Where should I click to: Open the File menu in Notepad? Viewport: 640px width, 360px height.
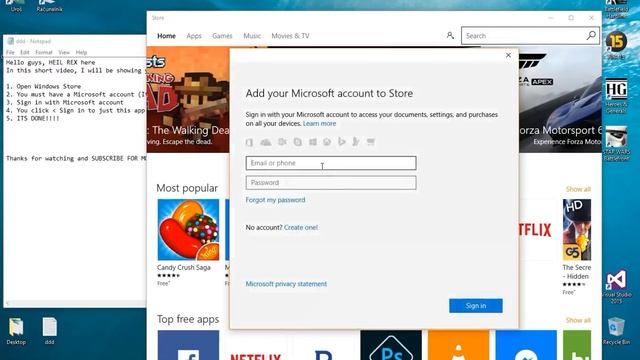pyautogui.click(x=10, y=52)
